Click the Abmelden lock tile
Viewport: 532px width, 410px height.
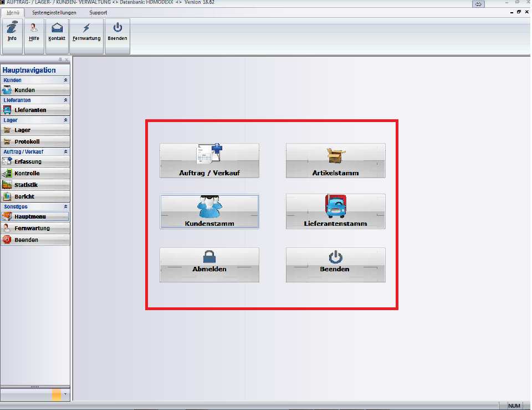pos(209,265)
